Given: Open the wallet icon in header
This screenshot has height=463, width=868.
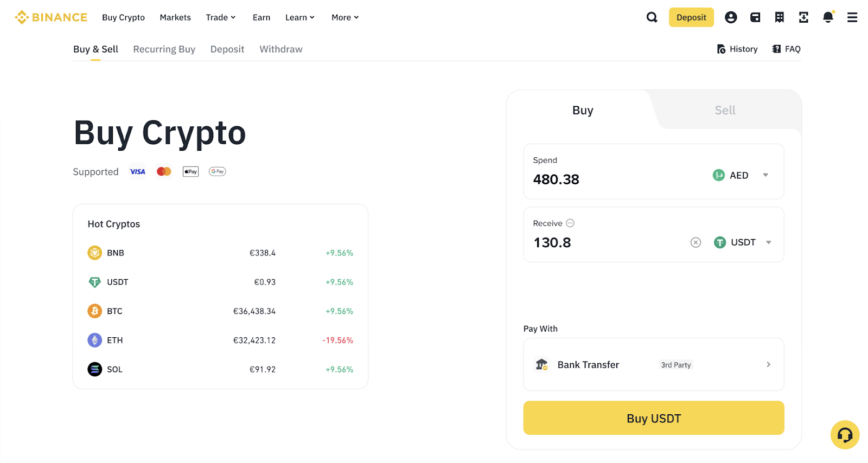Looking at the screenshot, I should 755,17.
